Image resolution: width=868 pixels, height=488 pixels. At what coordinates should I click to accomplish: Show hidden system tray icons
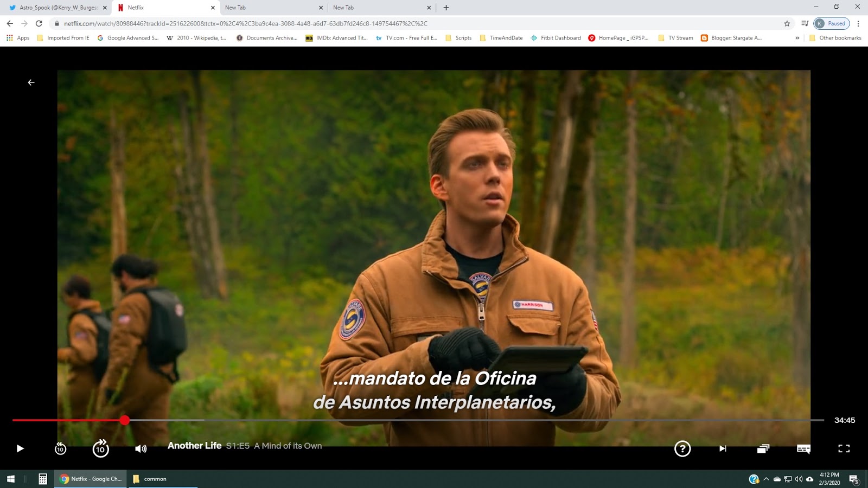click(x=766, y=479)
